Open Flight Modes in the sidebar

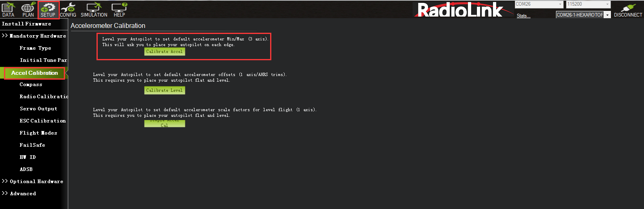38,133
